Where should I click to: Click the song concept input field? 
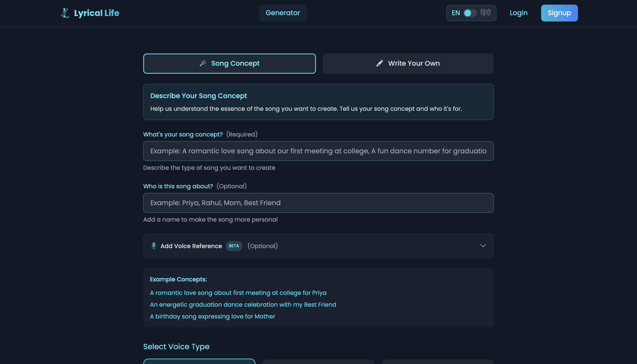tap(318, 151)
